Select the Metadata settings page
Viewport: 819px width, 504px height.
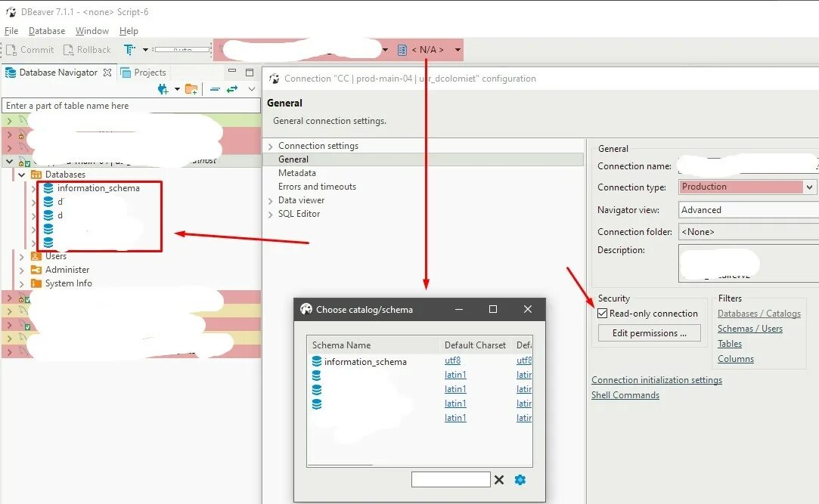coord(296,173)
